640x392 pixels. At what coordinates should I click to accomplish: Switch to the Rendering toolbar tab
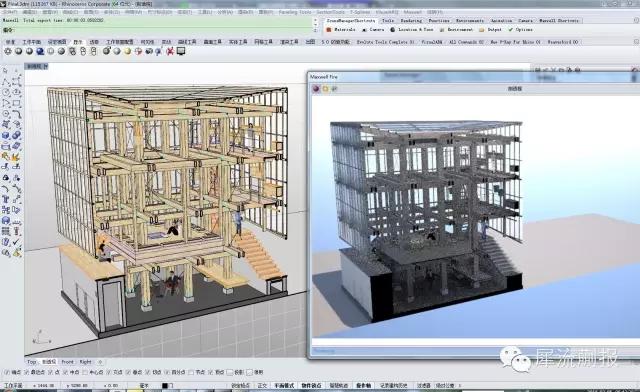pyautogui.click(x=411, y=20)
